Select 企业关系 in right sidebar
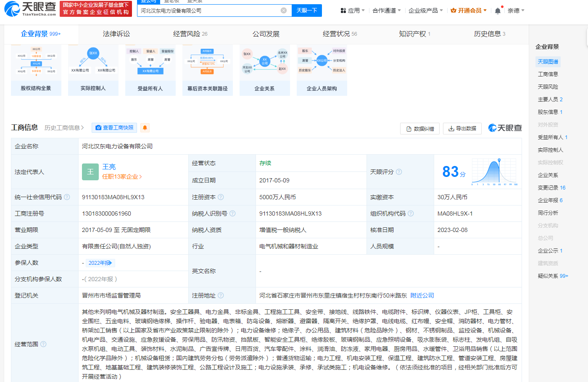588x382 pixels. (x=548, y=175)
